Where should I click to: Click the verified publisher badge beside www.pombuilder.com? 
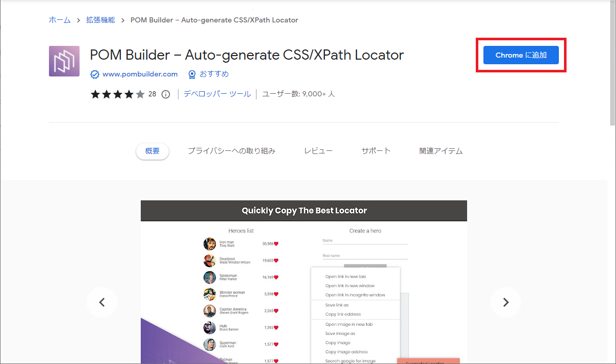tap(94, 74)
